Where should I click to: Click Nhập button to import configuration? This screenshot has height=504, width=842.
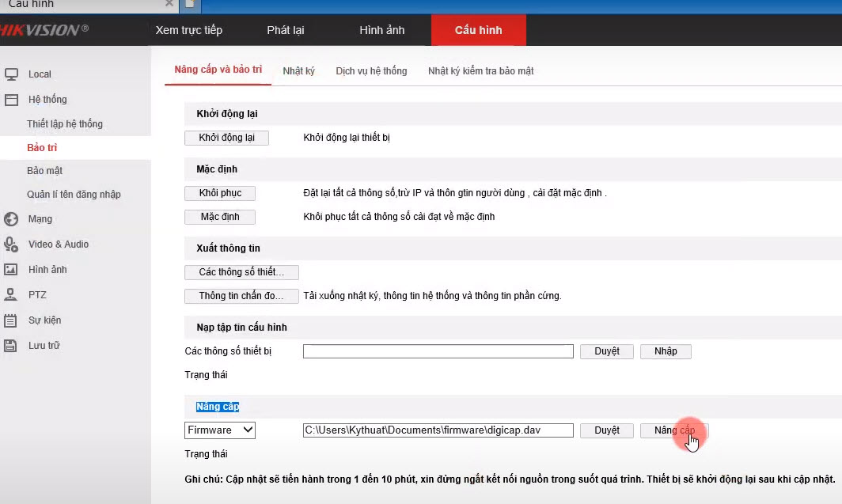[666, 351]
